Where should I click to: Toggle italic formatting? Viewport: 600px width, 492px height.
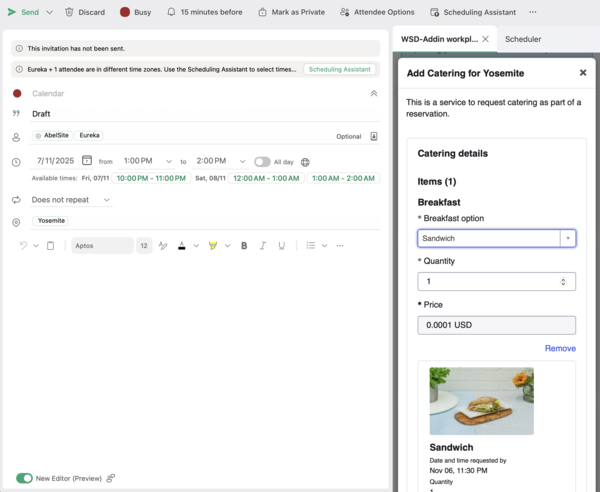pyautogui.click(x=263, y=246)
